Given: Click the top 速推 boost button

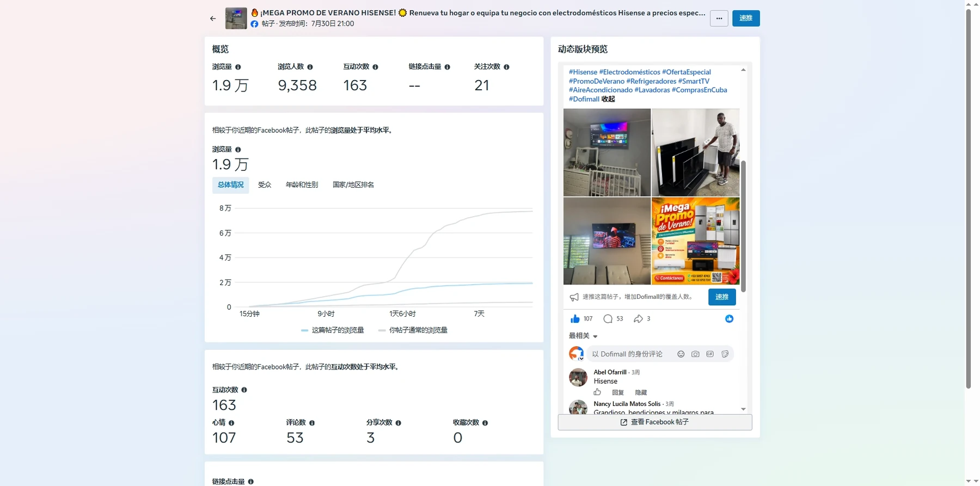Looking at the screenshot, I should coord(746,19).
